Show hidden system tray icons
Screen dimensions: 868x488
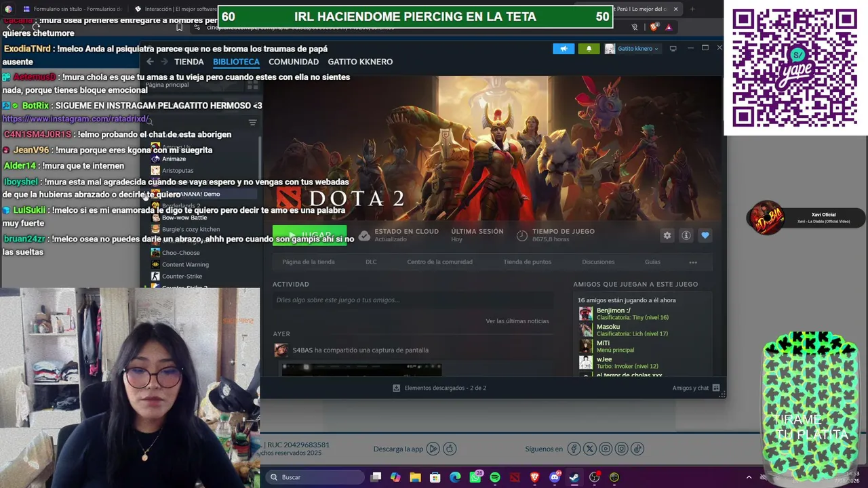749,477
